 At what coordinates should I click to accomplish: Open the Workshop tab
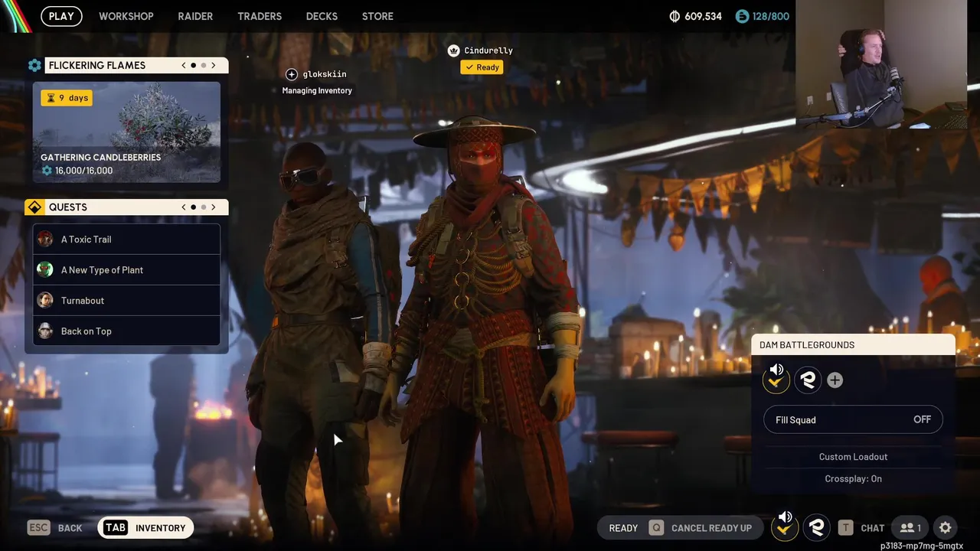point(126,16)
